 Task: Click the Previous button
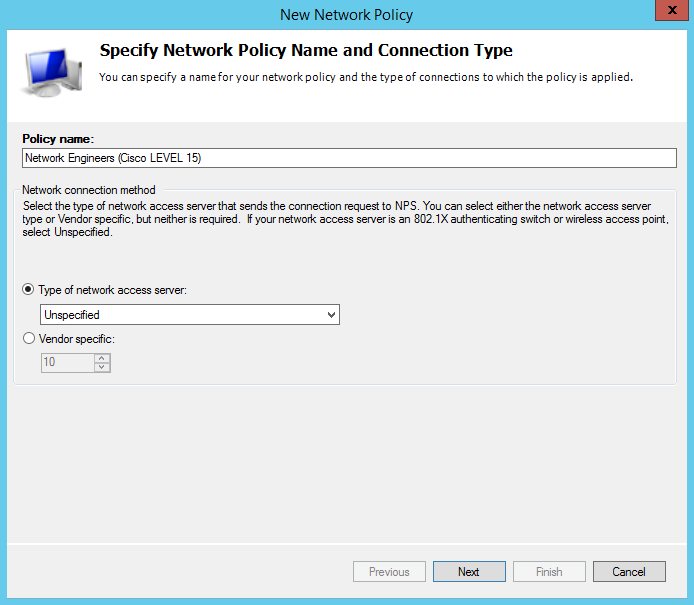389,572
